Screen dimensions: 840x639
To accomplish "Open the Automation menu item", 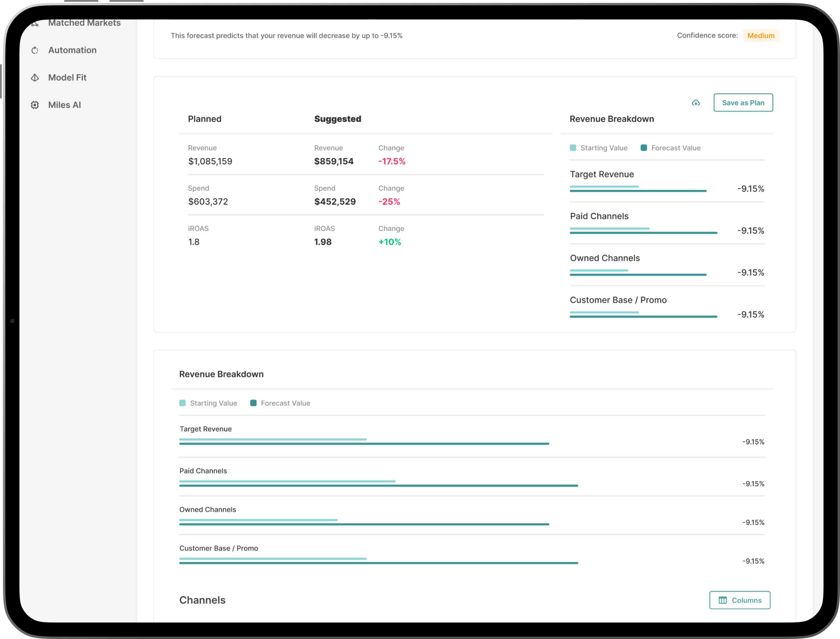I will point(72,50).
